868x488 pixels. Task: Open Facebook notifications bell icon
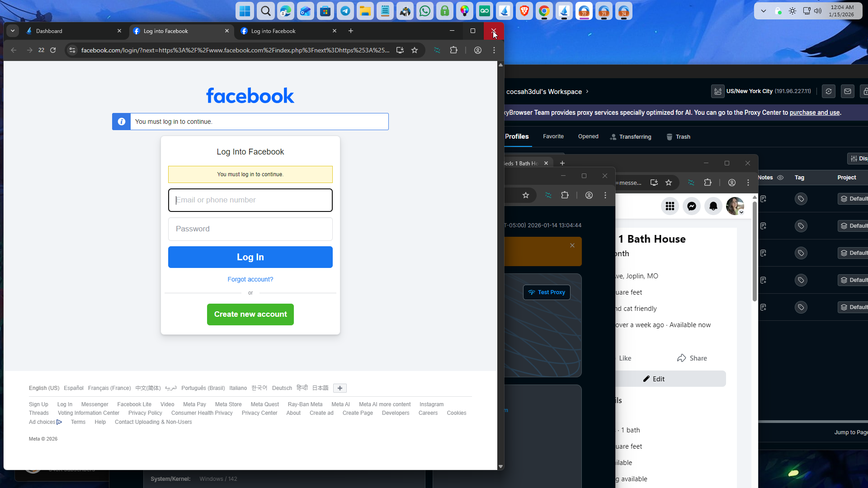(713, 206)
